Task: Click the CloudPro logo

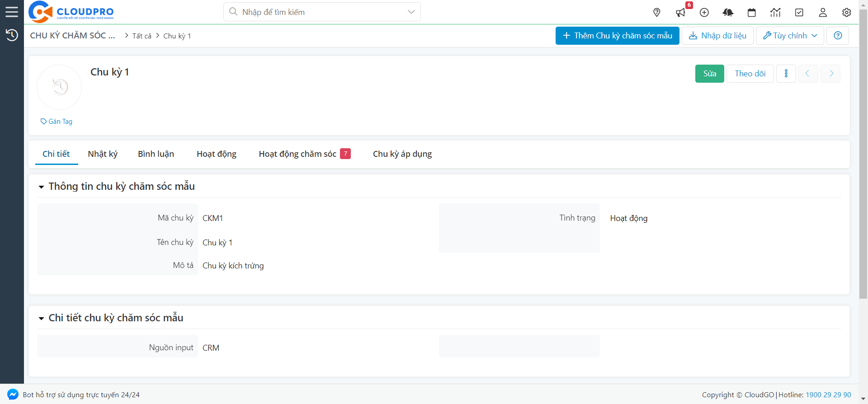Action: (x=71, y=12)
